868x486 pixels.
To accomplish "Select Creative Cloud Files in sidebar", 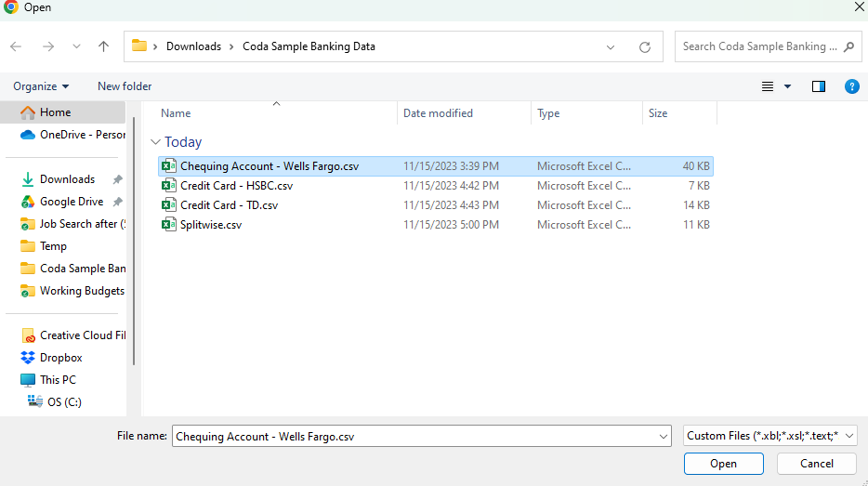I will [x=82, y=335].
